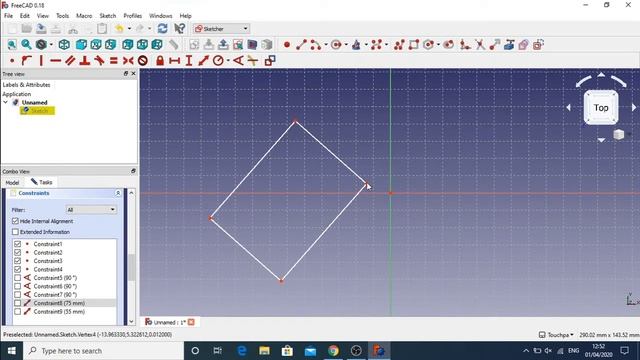The width and height of the screenshot is (640, 360).
Task: Select the External geometry tool
Action: pyautogui.click(x=509, y=44)
